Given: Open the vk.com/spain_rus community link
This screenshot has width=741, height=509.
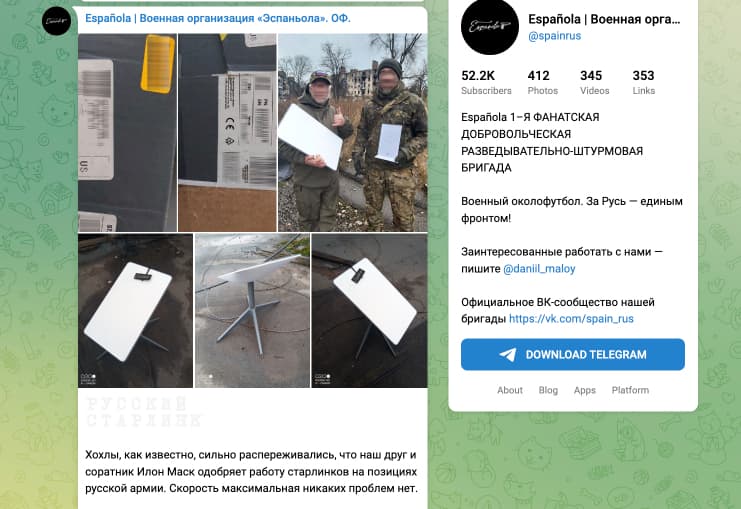Looking at the screenshot, I should 571,319.
